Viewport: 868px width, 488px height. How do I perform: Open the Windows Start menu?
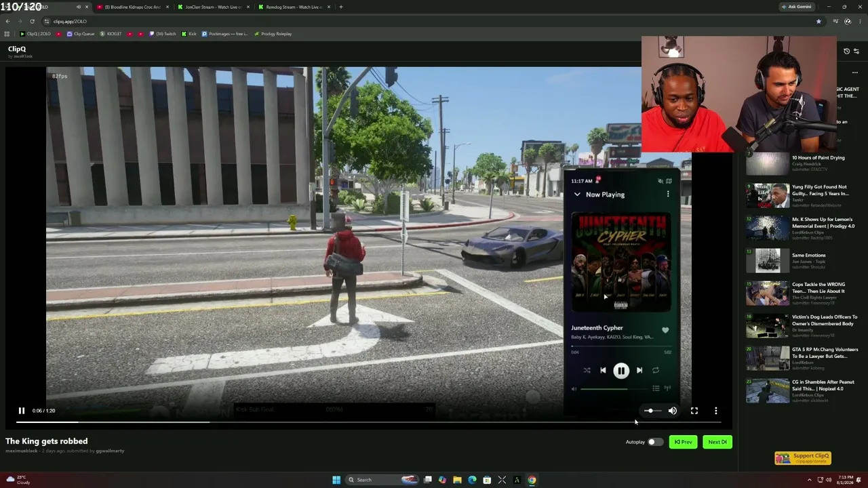(336, 480)
